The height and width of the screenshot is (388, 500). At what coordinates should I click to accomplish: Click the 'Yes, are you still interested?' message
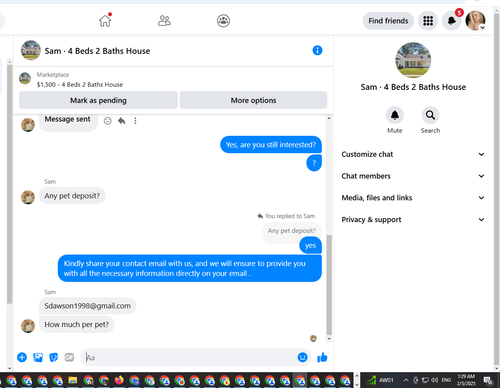pos(271,145)
